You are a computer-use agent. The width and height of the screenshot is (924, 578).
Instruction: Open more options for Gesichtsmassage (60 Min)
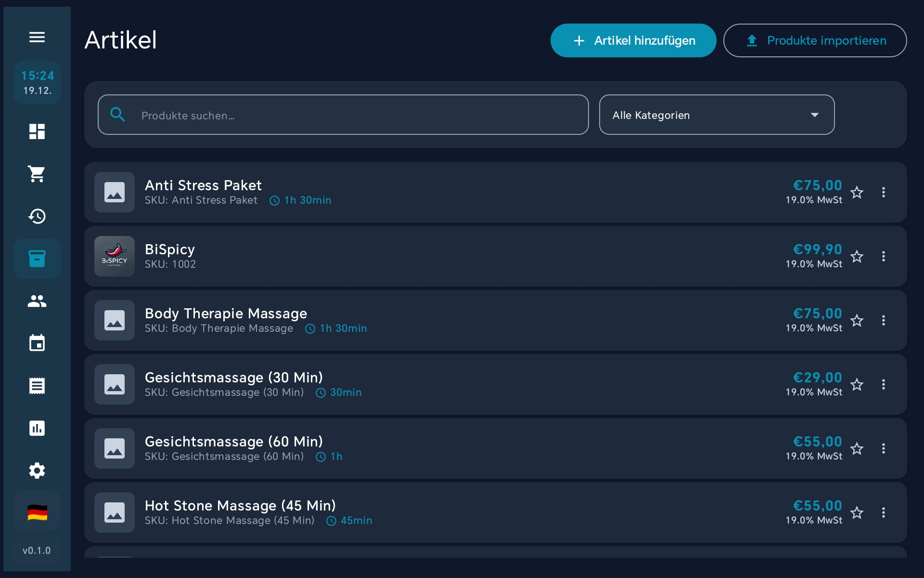pyautogui.click(x=883, y=448)
